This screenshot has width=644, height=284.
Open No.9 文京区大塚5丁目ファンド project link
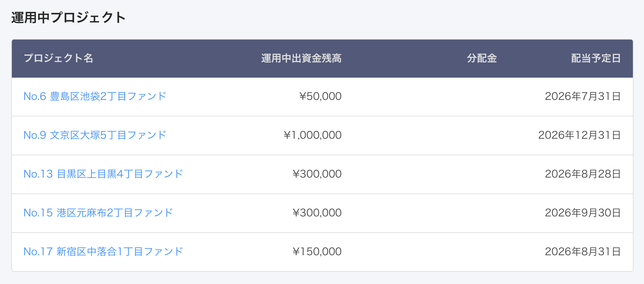95,135
